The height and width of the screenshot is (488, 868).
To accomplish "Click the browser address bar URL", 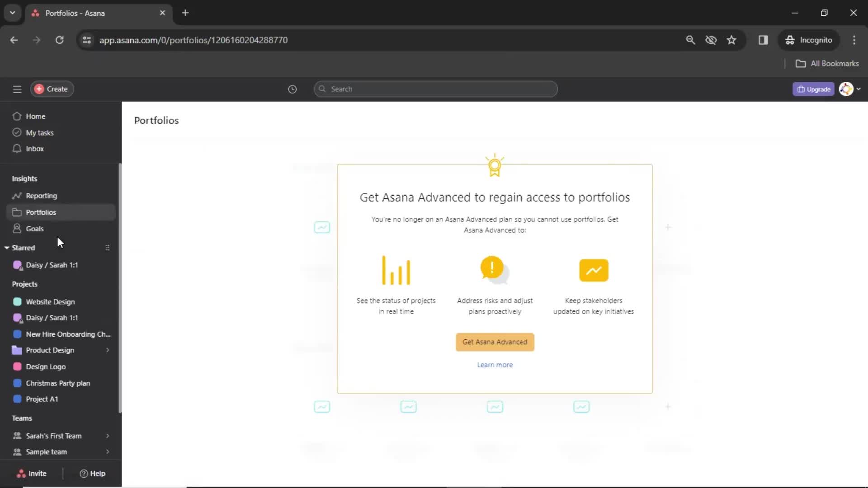I will pos(194,40).
